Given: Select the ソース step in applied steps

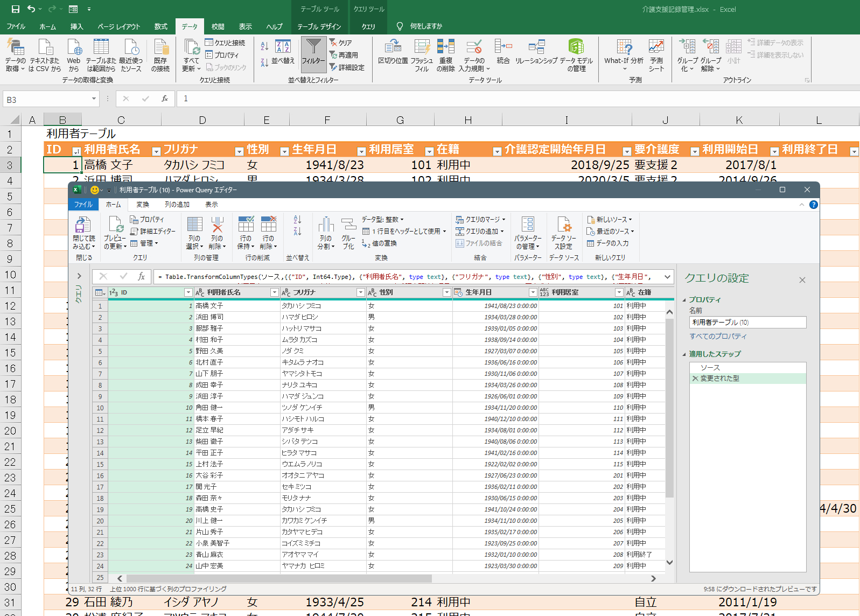Looking at the screenshot, I should (x=710, y=367).
